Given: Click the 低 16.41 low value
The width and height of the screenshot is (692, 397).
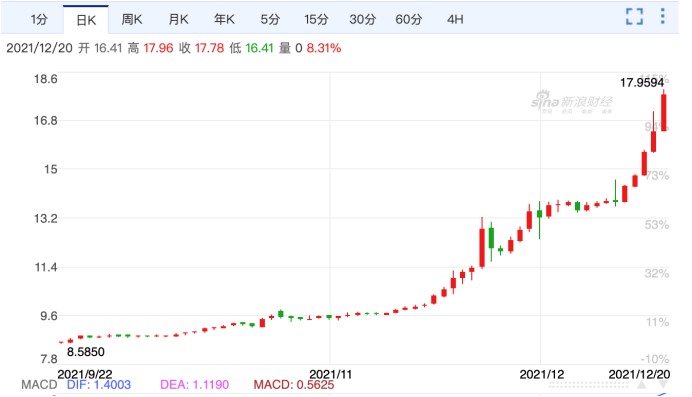Looking at the screenshot, I should pyautogui.click(x=252, y=48).
